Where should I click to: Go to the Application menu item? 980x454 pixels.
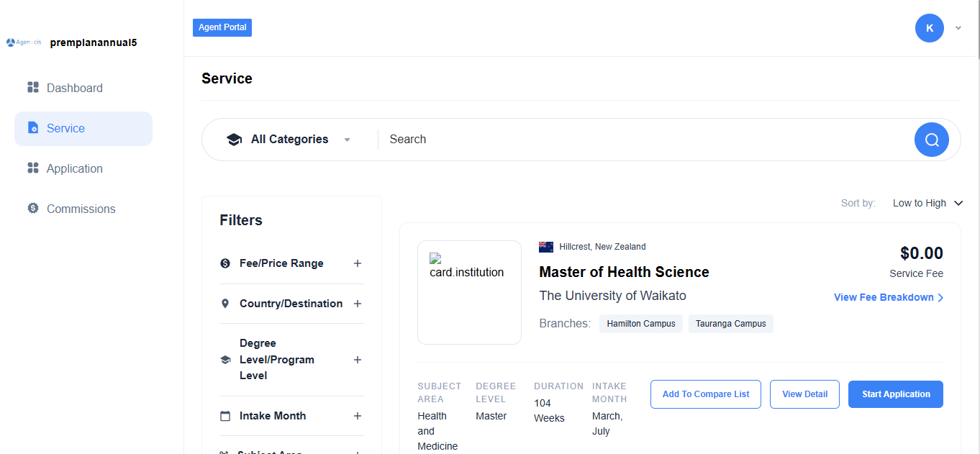coord(74,168)
